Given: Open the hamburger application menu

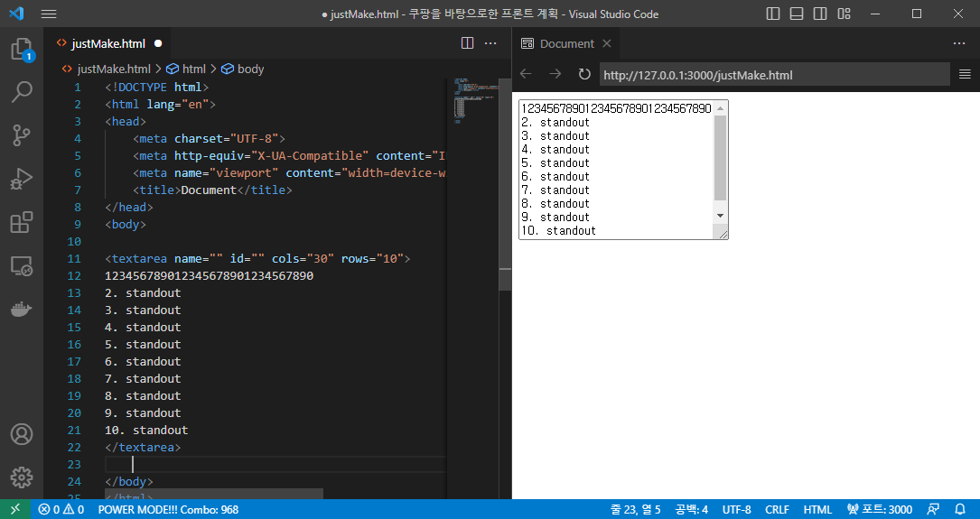Looking at the screenshot, I should point(49,14).
